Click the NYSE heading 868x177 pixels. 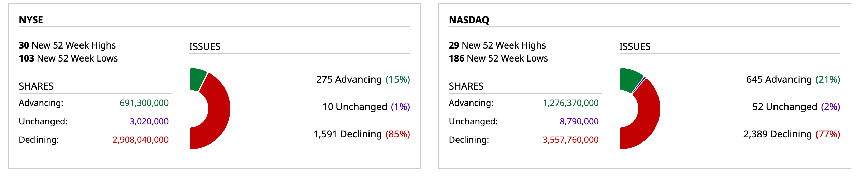[x=31, y=20]
